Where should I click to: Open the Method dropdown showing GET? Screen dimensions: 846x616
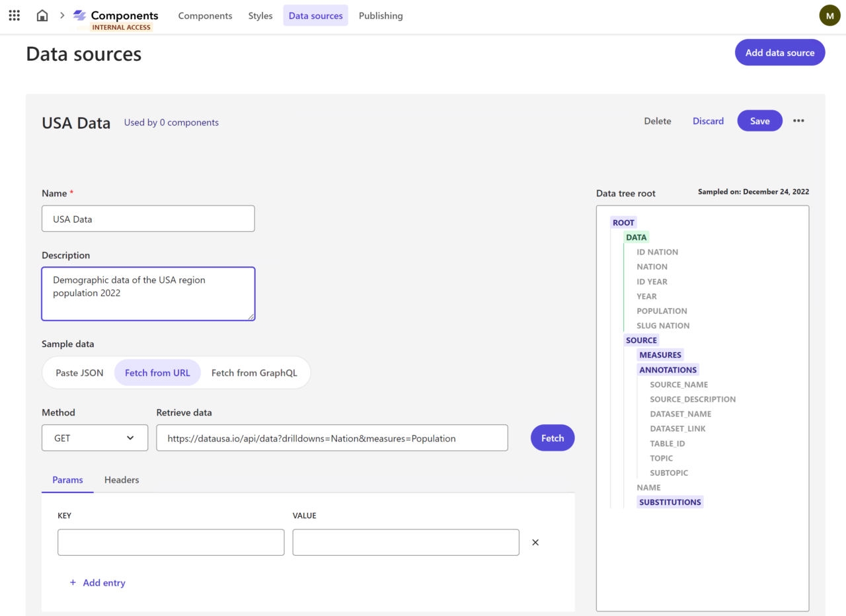click(x=95, y=438)
